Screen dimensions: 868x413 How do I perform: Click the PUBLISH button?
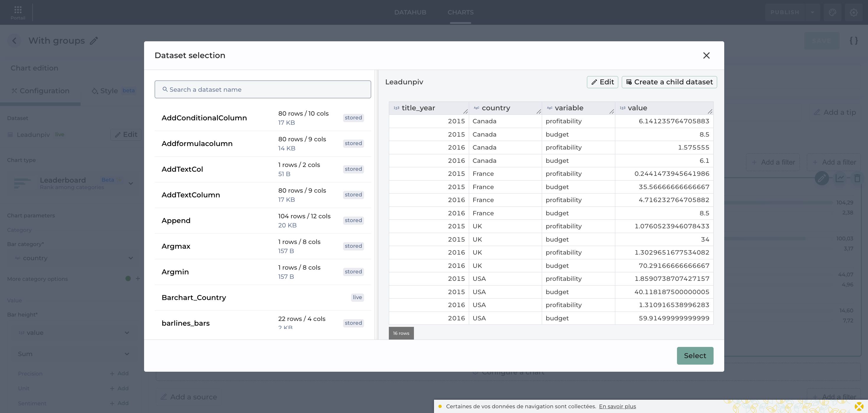pyautogui.click(x=784, y=12)
